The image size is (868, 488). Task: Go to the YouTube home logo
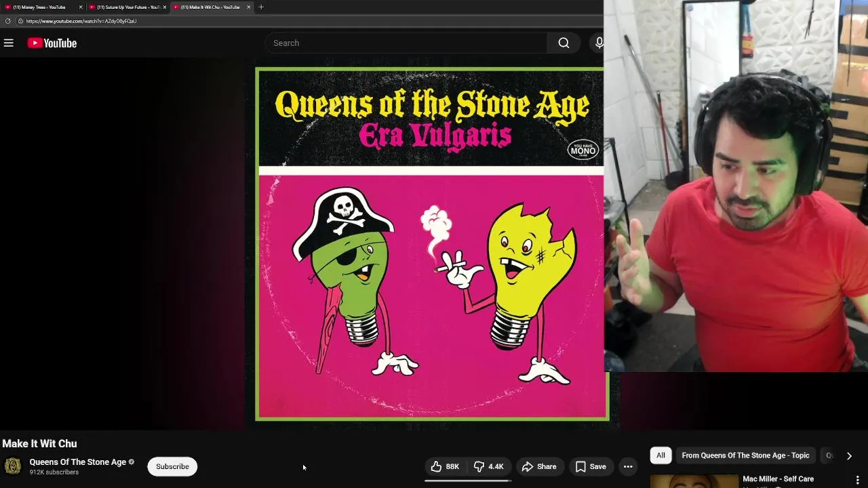pos(52,43)
